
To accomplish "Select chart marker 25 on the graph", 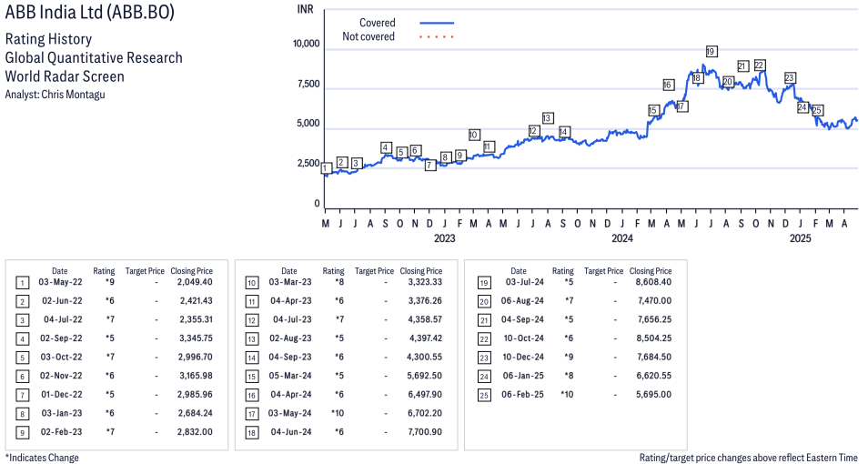I will tap(816, 110).
